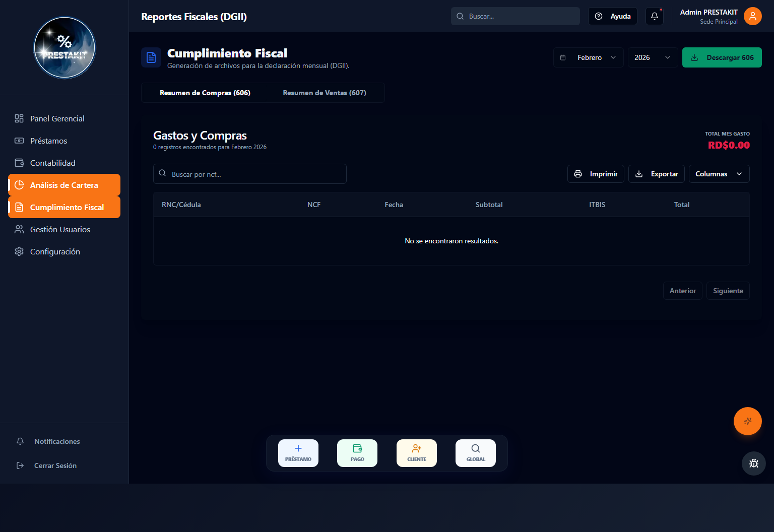
Task: Open Panel Gerencial from sidebar
Action: tap(64, 118)
